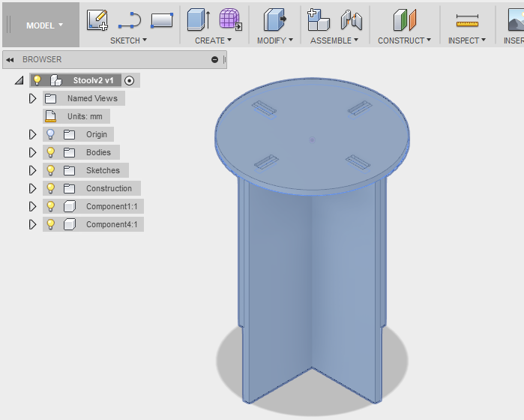Click the Component1:1 cube icon
524x420 pixels.
click(70, 206)
